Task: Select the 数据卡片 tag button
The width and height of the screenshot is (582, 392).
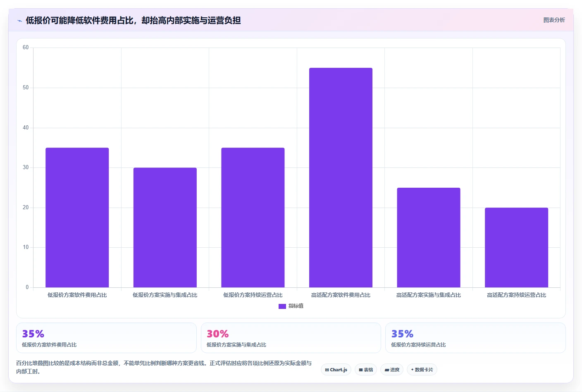Action: [x=422, y=370]
